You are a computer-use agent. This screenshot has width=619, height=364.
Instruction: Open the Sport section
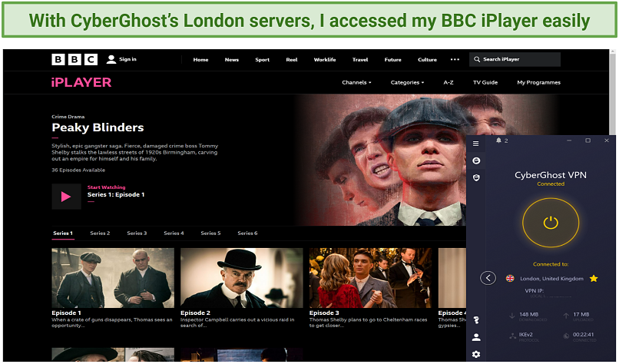tap(262, 60)
